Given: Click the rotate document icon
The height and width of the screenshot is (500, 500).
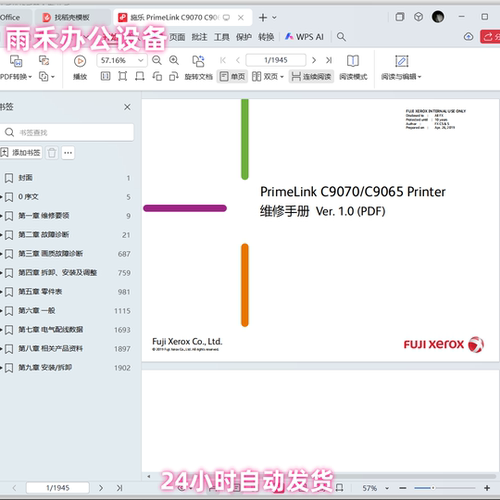Looking at the screenshot, I should coord(198,61).
